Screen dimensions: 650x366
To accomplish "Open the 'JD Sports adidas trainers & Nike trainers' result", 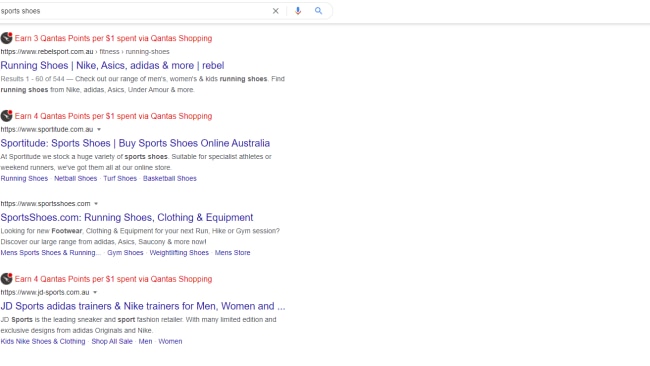I will pos(143,306).
